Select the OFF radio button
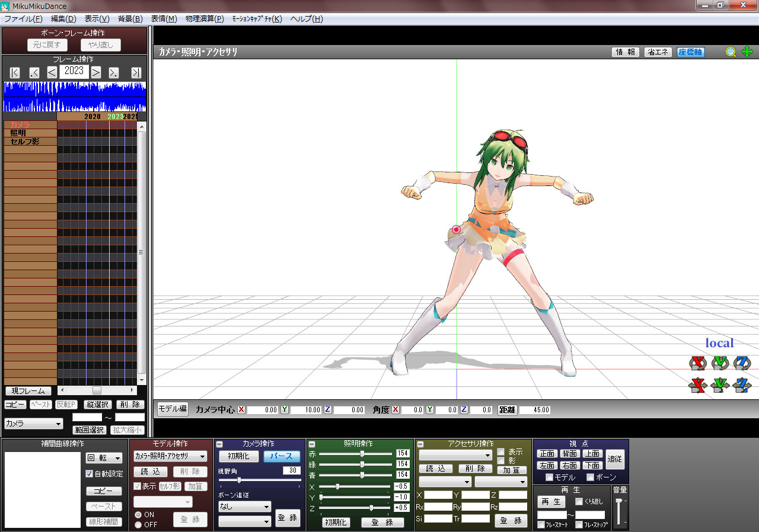 pos(138,525)
